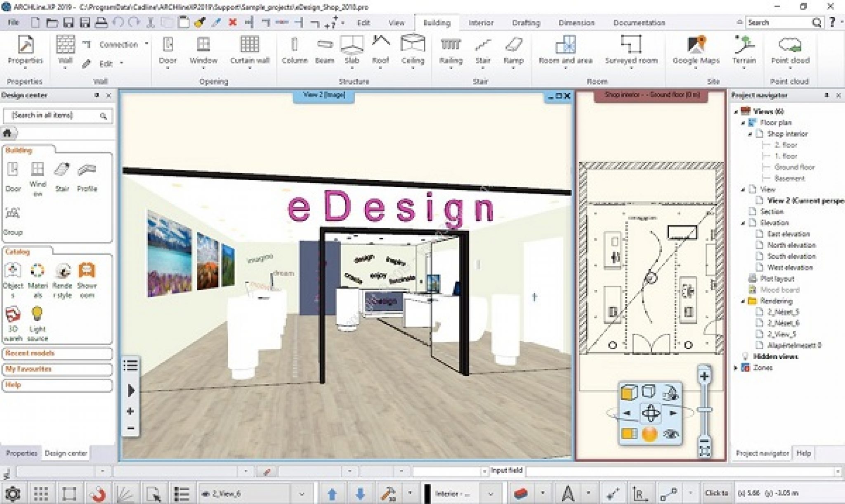
Task: Open the 2_View_6 view dropdown
Action: tap(302, 494)
